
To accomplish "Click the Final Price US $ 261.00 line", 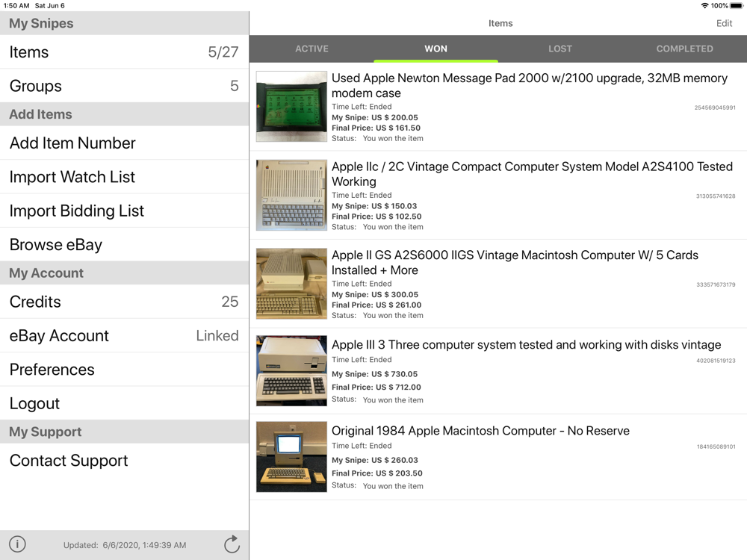I will click(376, 305).
